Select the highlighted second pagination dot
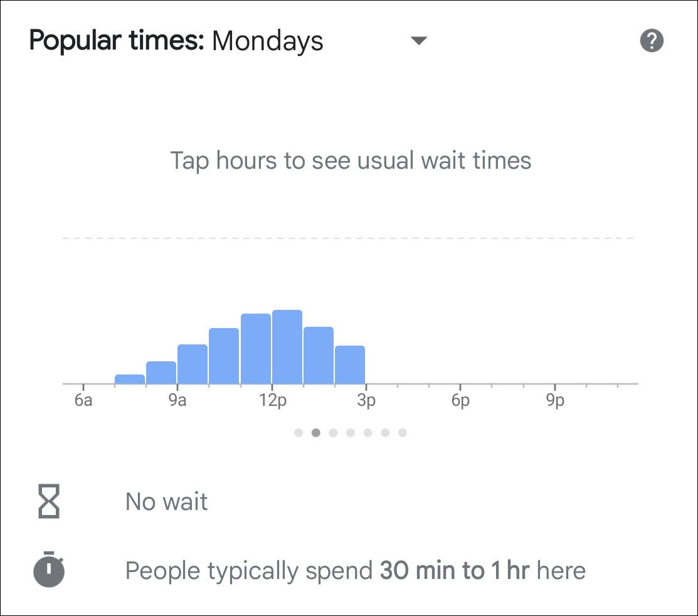The width and height of the screenshot is (698, 616). pyautogui.click(x=316, y=432)
